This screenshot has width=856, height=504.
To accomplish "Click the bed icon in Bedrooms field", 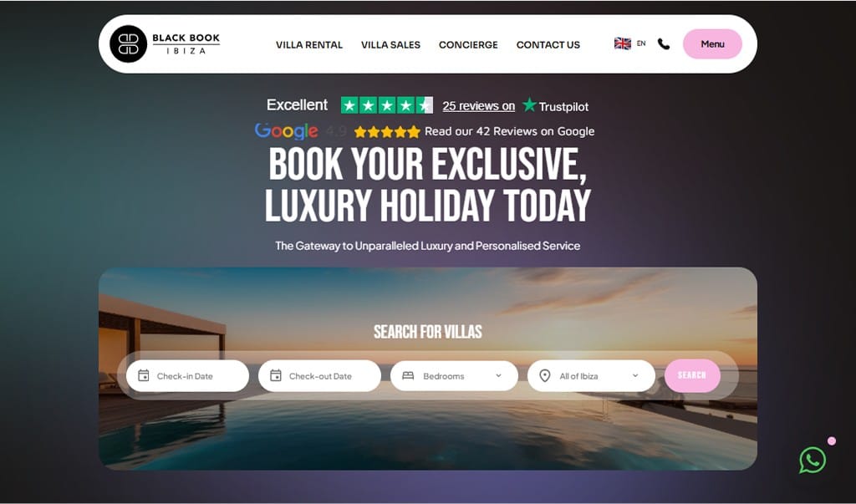I will pyautogui.click(x=408, y=375).
